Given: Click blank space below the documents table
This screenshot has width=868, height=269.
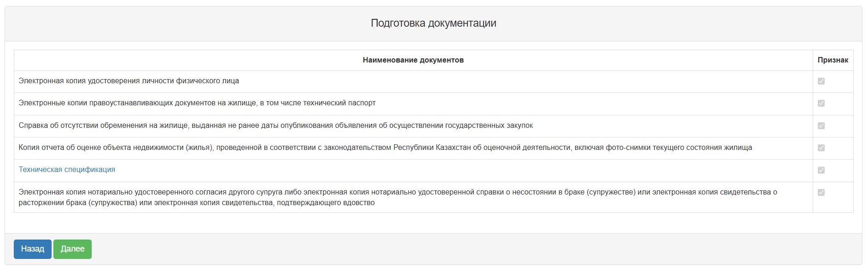Looking at the screenshot, I should pyautogui.click(x=433, y=223).
